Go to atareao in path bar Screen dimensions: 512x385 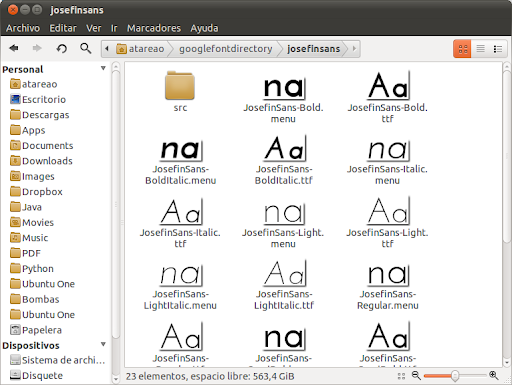tap(140, 49)
